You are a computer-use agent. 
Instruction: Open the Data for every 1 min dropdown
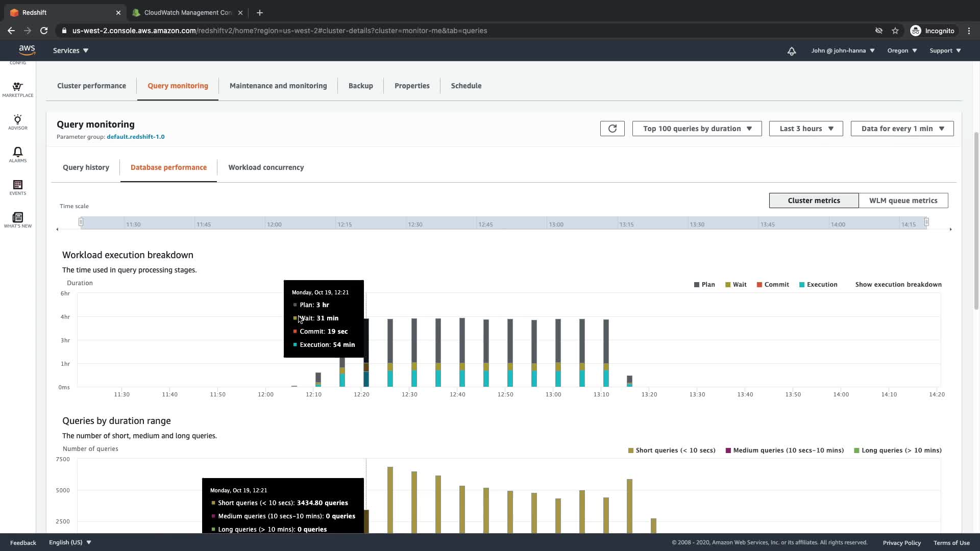[902, 129]
